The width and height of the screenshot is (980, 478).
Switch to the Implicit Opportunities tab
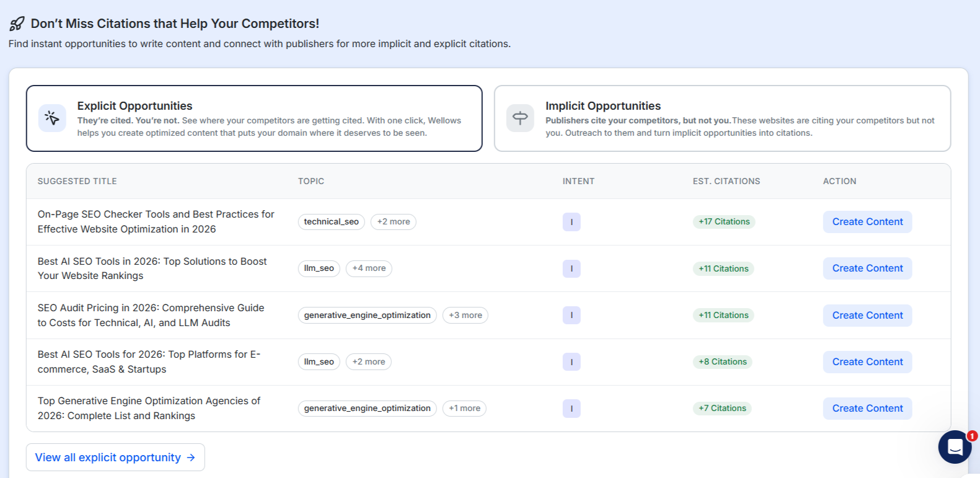coord(722,118)
